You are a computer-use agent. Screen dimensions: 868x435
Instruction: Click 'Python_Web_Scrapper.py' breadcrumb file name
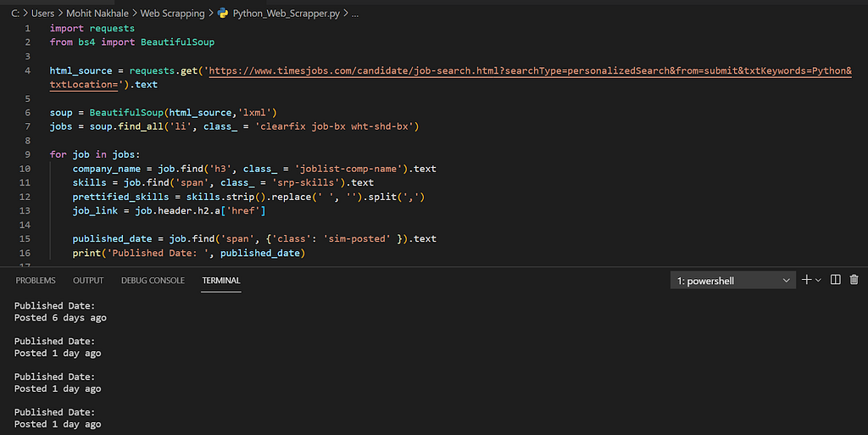tap(287, 14)
